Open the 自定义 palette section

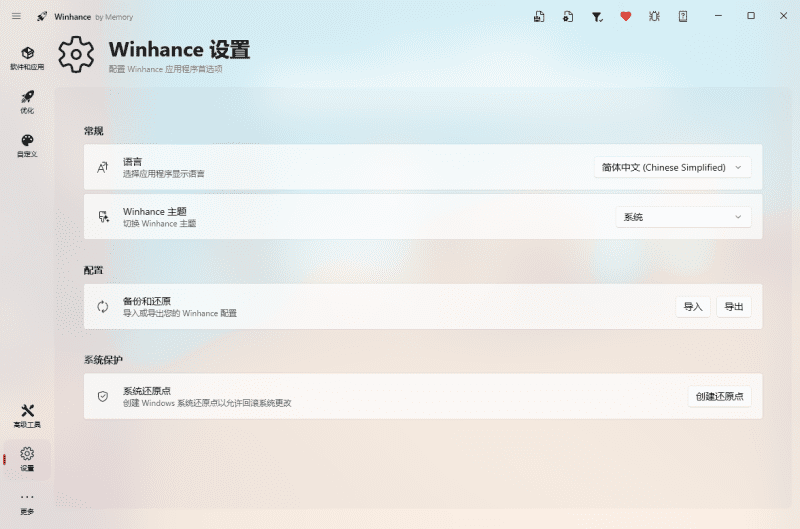point(27,145)
